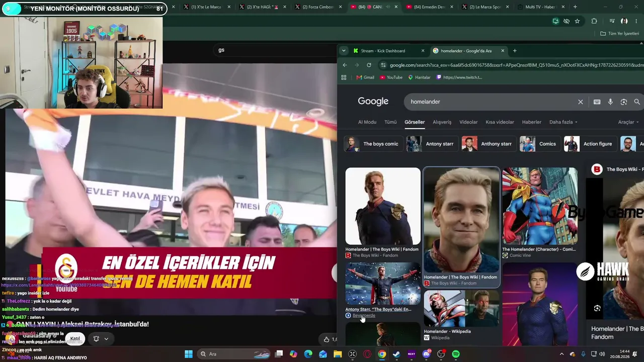The width and height of the screenshot is (644, 362).
Task: Close the Stream - Kick Dashboard tab
Action: 423,51
